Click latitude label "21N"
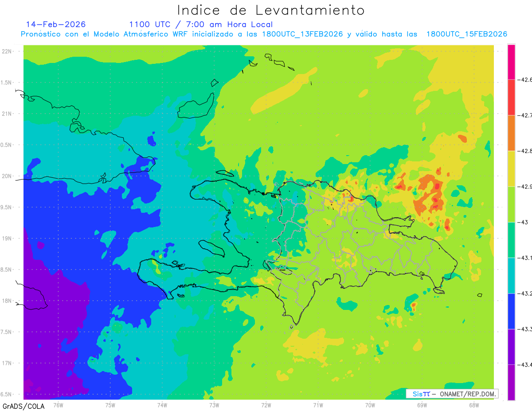Viewport: 532px width, 411px height. [7, 114]
